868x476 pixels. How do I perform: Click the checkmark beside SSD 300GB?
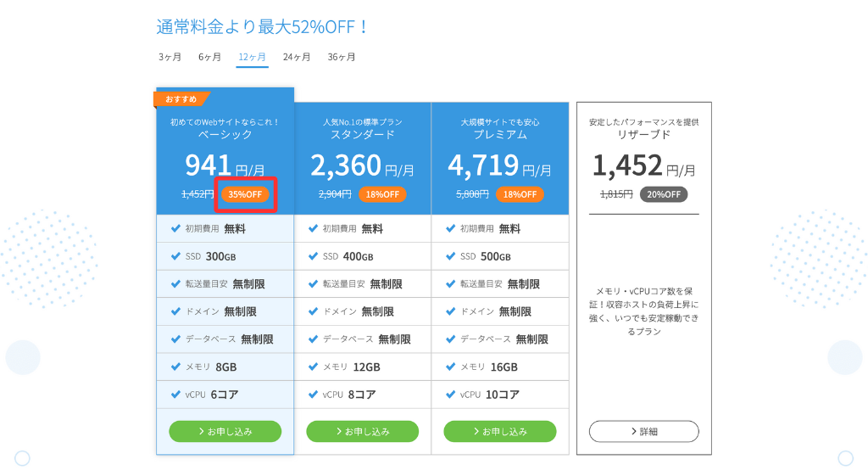point(175,256)
